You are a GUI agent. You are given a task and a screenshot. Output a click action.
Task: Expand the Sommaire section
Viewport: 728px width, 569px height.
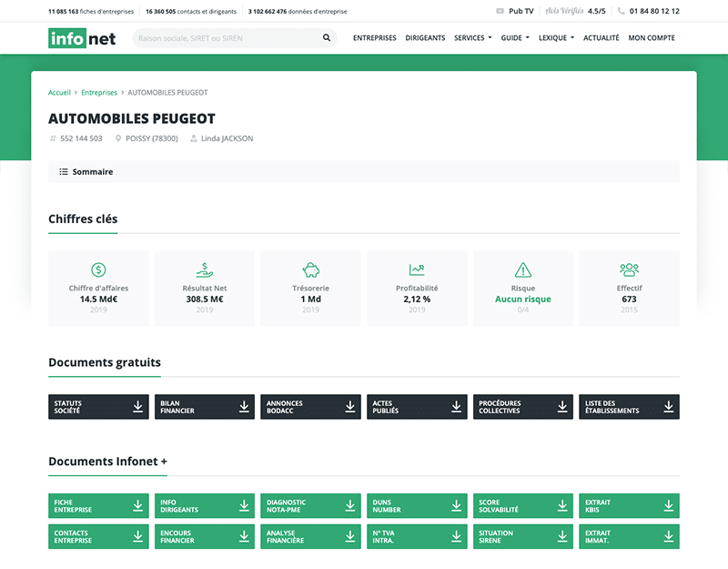tap(363, 172)
